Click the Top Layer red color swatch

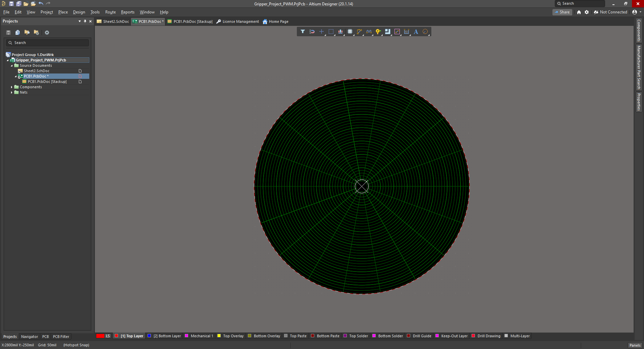[116, 336]
